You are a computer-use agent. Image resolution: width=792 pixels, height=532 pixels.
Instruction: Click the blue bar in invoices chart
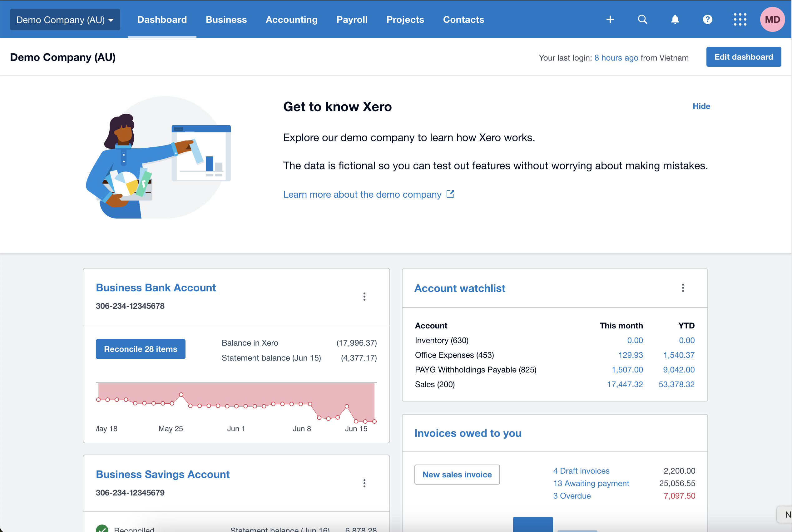533,524
